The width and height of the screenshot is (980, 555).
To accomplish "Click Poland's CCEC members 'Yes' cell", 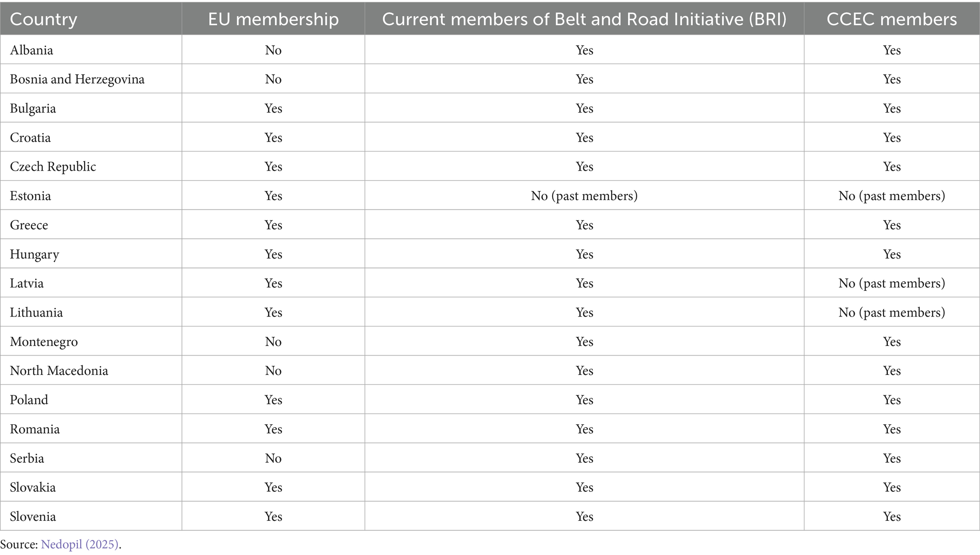I will coord(892,400).
